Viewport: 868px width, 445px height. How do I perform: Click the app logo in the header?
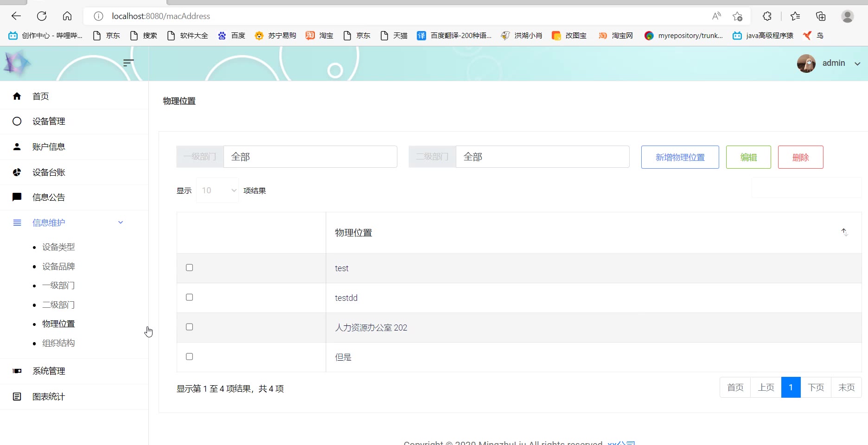(x=17, y=64)
